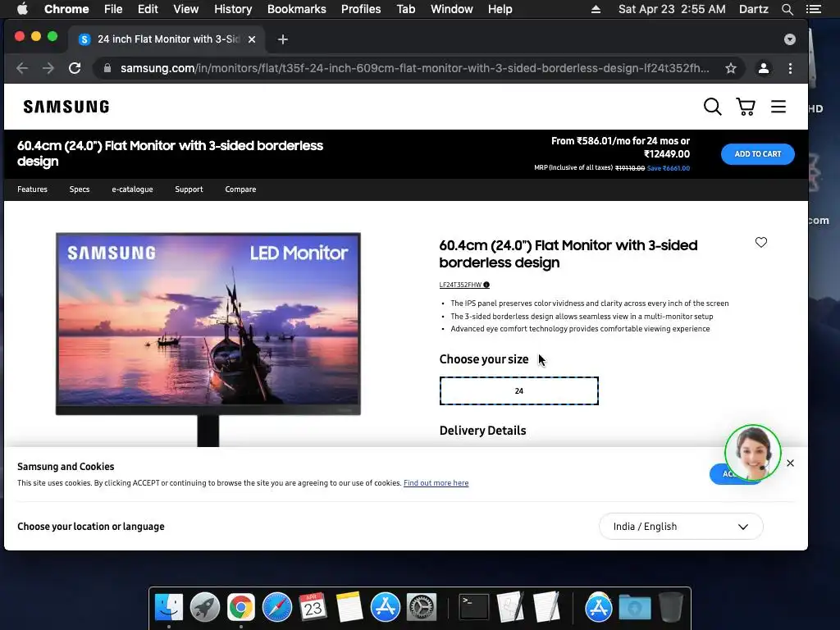
Task: Open Trash from the Dock
Action: (x=670, y=608)
